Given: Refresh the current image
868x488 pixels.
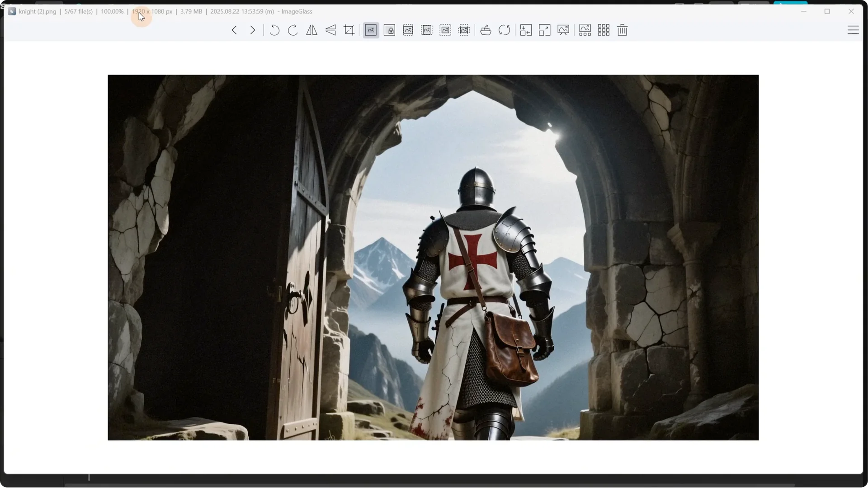Looking at the screenshot, I should (504, 30).
